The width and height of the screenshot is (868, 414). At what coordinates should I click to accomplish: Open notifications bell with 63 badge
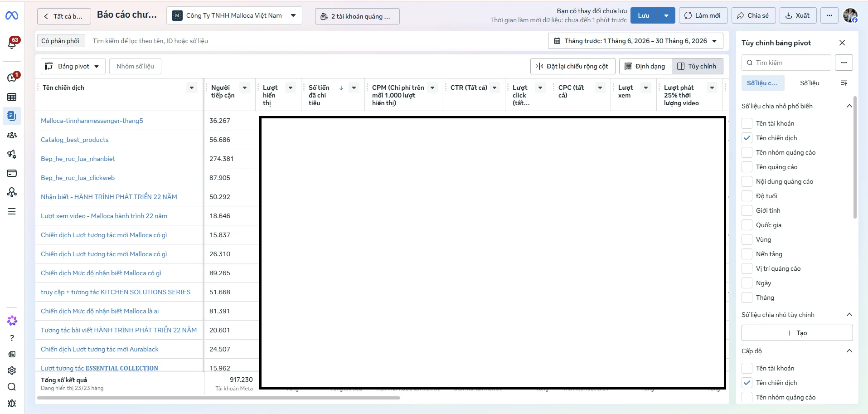coord(12,43)
